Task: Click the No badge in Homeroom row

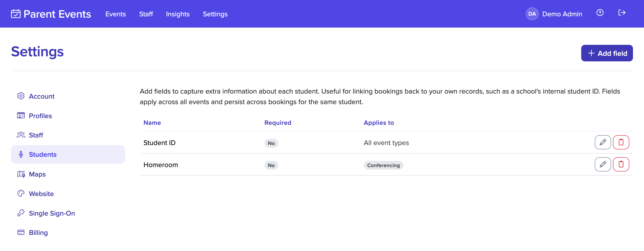Action: tap(271, 165)
